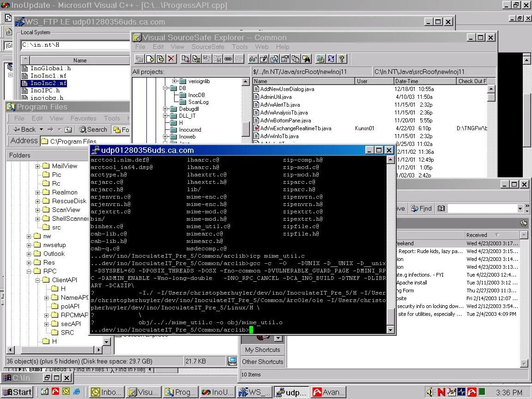Click the Refresh File List icon in SourceSafe toolbar

coord(331,59)
